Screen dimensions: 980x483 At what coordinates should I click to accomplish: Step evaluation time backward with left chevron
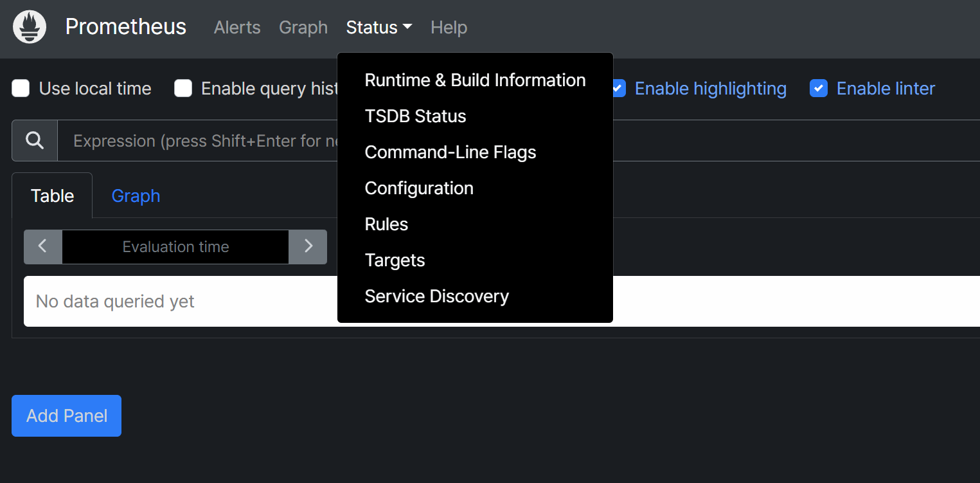[x=42, y=246]
